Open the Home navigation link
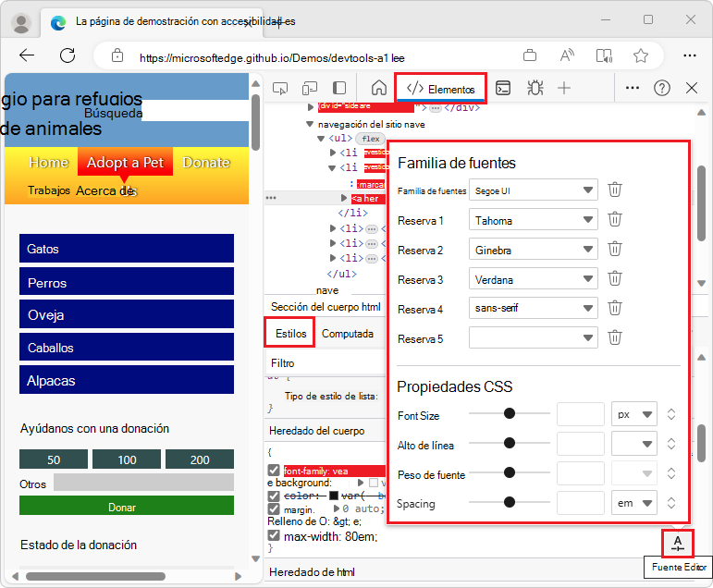Image resolution: width=713 pixels, height=588 pixels. tap(49, 162)
